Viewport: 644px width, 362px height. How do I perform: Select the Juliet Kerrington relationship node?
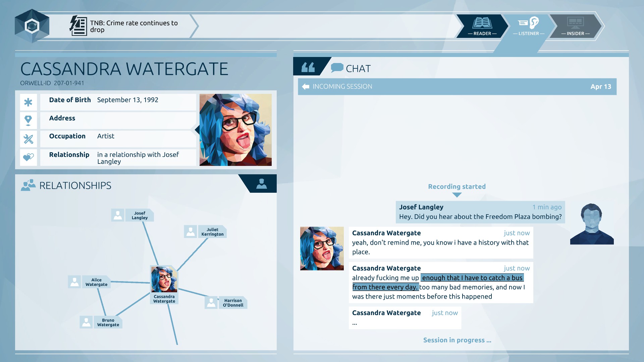[205, 232]
